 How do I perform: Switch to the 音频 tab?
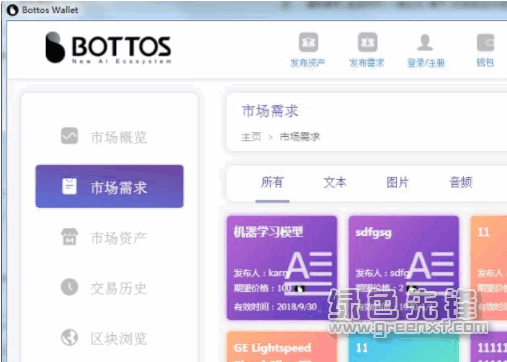tap(461, 182)
